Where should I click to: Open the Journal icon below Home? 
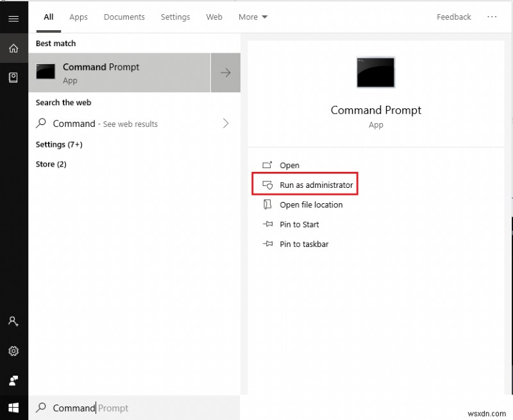point(13,77)
